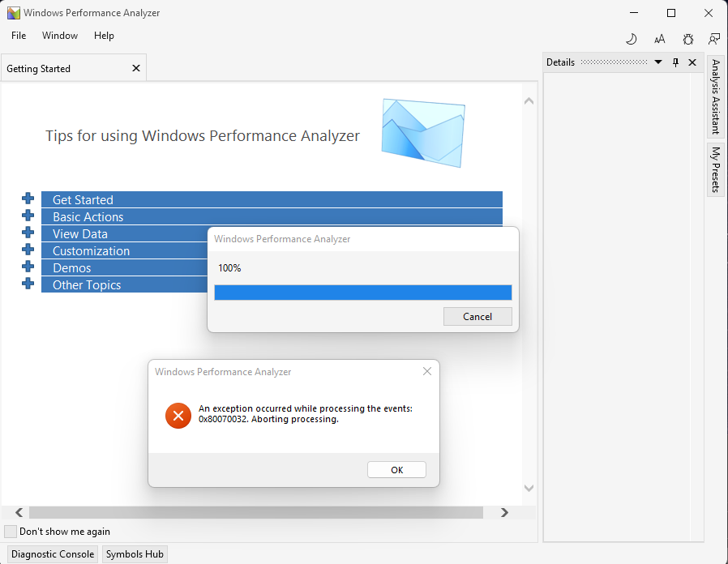This screenshot has height=564, width=728.
Task: Click the Get Started heading bar
Action: tap(272, 199)
